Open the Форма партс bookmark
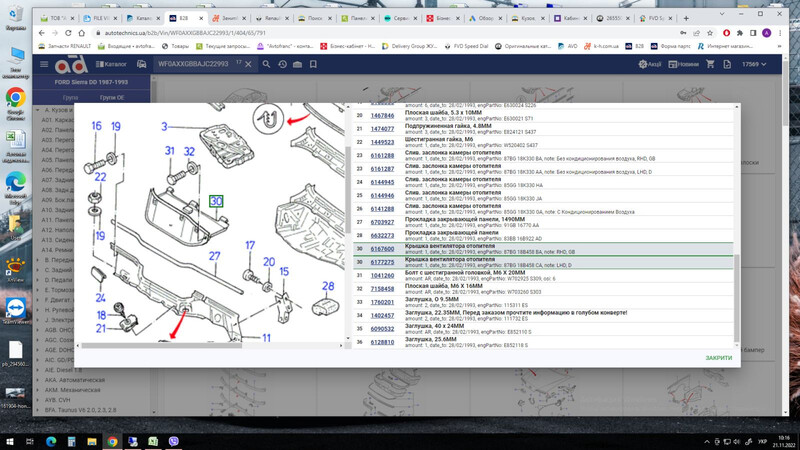800x450 pixels. [x=670, y=46]
